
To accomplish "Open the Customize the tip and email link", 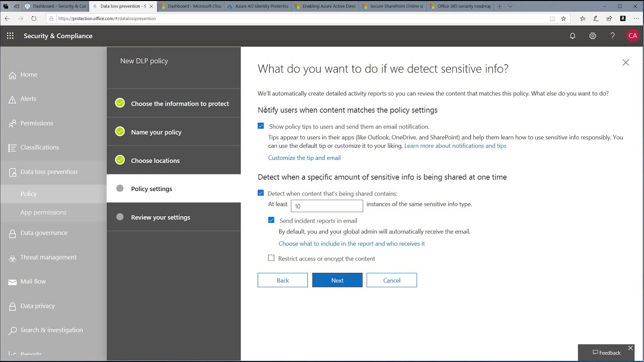I will [x=304, y=158].
